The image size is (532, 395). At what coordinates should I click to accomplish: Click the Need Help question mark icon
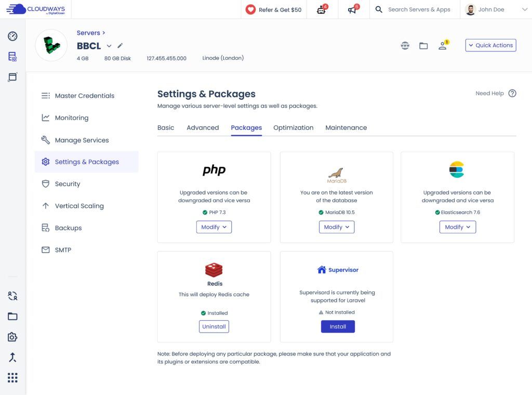(x=512, y=94)
